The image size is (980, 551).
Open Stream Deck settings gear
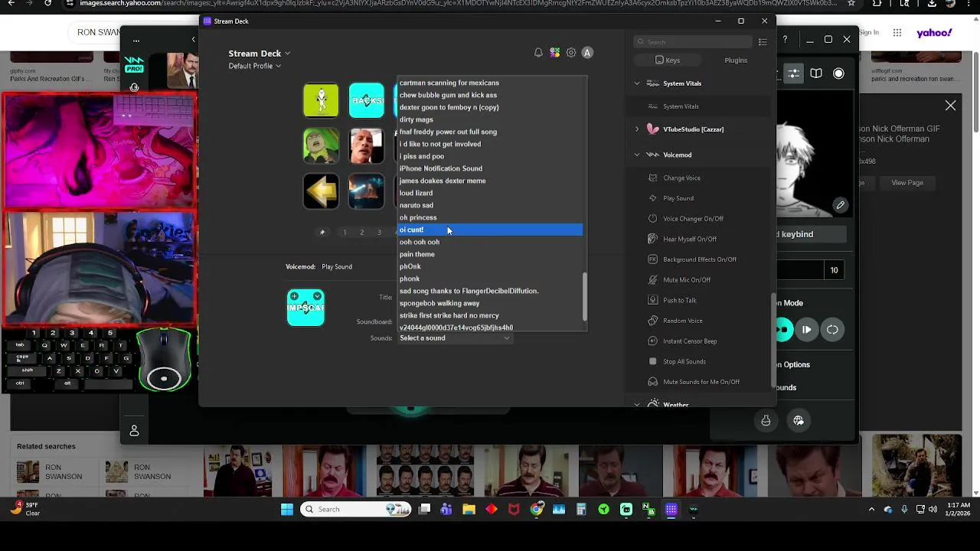[x=571, y=53]
